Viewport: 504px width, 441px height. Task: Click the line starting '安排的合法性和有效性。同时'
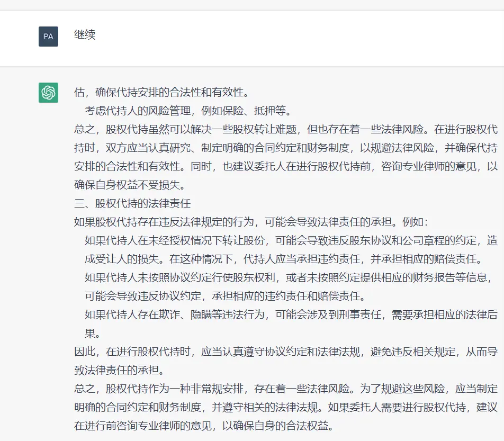click(x=286, y=166)
